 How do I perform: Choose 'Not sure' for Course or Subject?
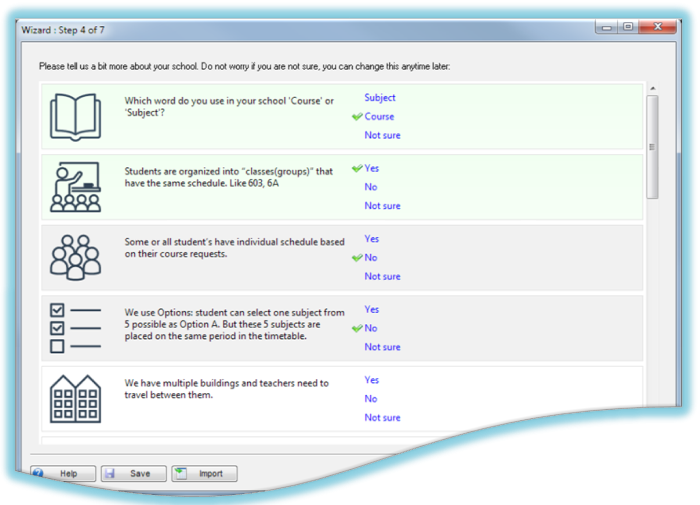coord(382,135)
